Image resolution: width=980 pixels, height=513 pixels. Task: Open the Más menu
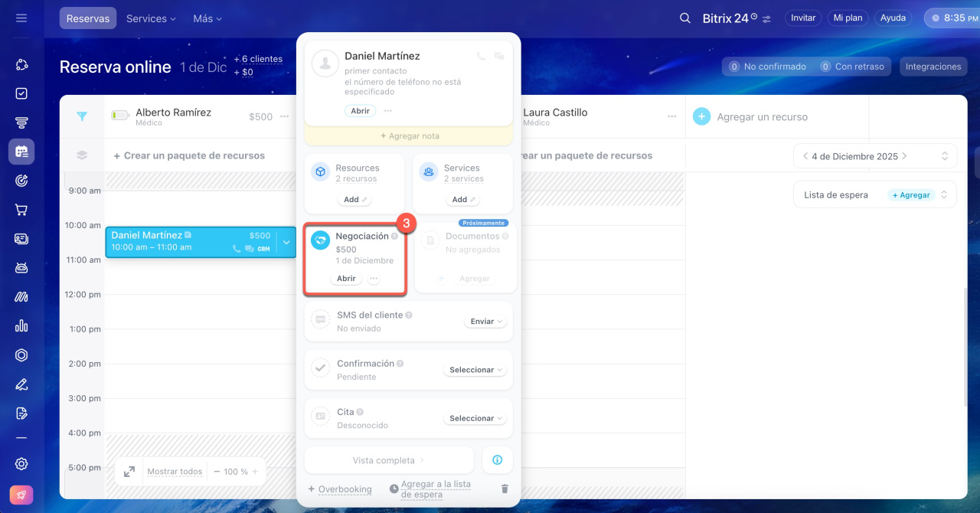[207, 18]
